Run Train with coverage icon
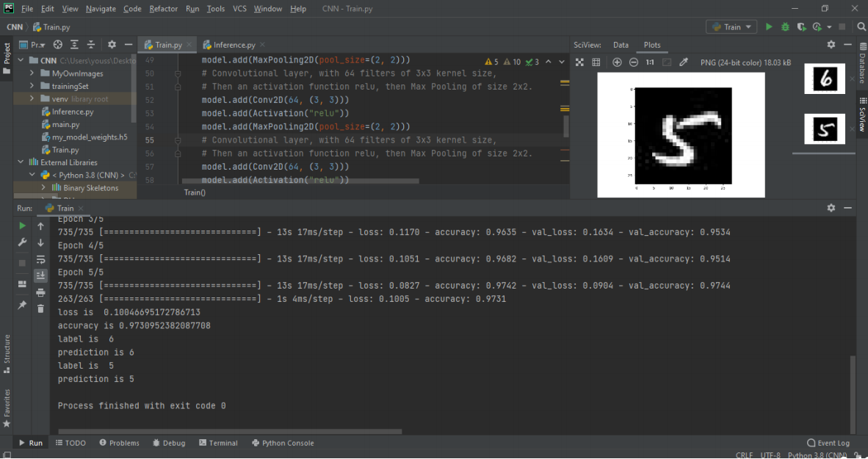The width and height of the screenshot is (868, 459). (801, 26)
